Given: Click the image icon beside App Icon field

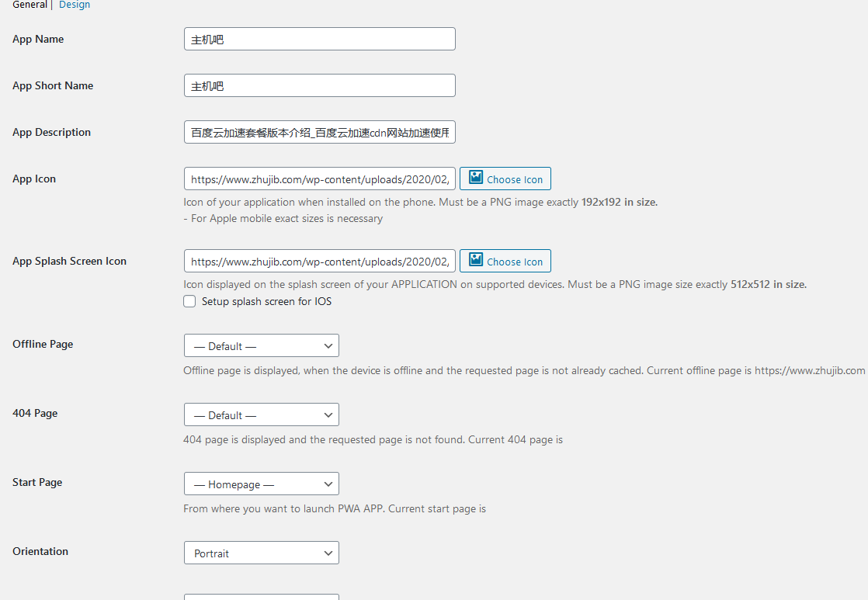Looking at the screenshot, I should 476,177.
